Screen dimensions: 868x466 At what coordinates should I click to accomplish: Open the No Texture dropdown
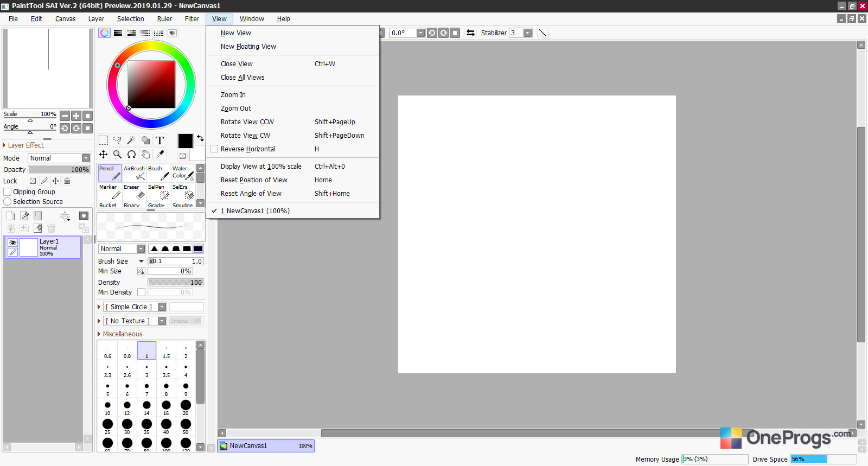135,321
